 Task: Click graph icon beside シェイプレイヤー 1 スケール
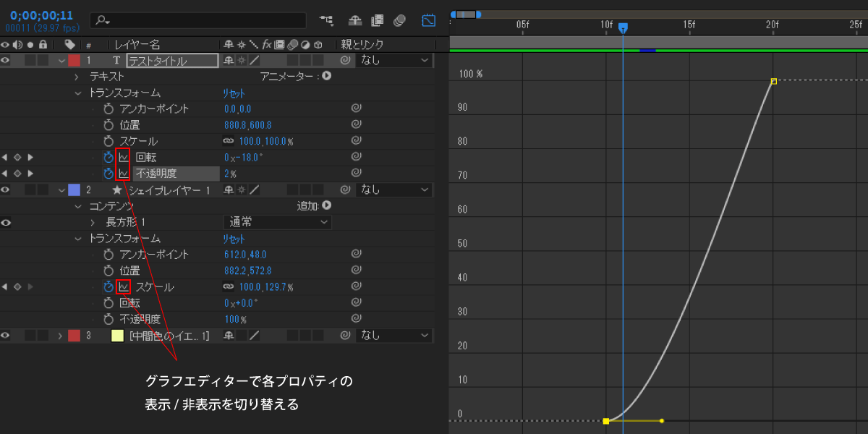click(x=123, y=287)
